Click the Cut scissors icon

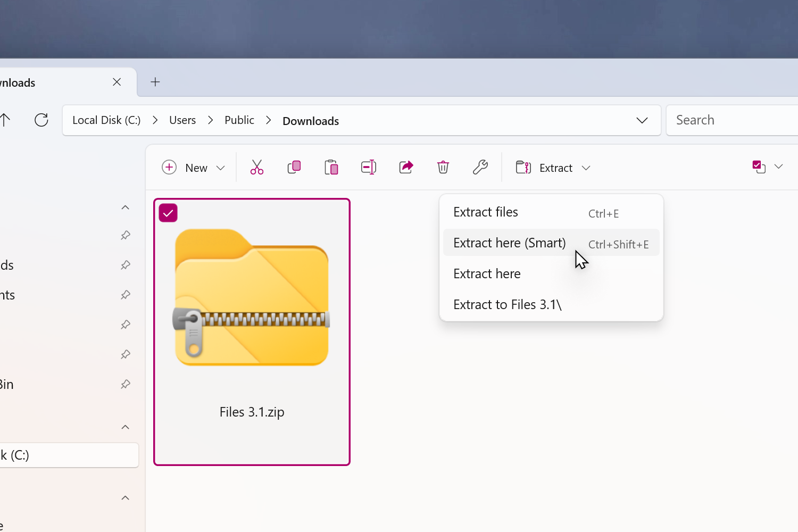click(257, 168)
